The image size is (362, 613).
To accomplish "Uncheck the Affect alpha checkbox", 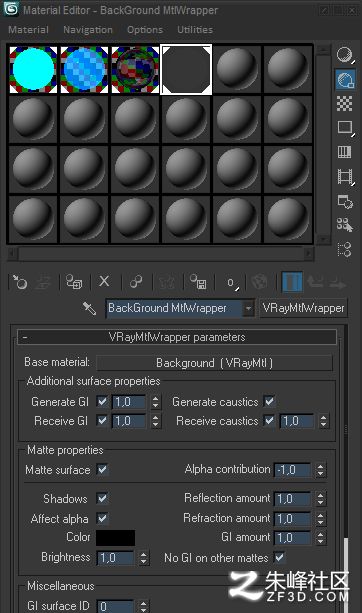I will [x=102, y=518].
